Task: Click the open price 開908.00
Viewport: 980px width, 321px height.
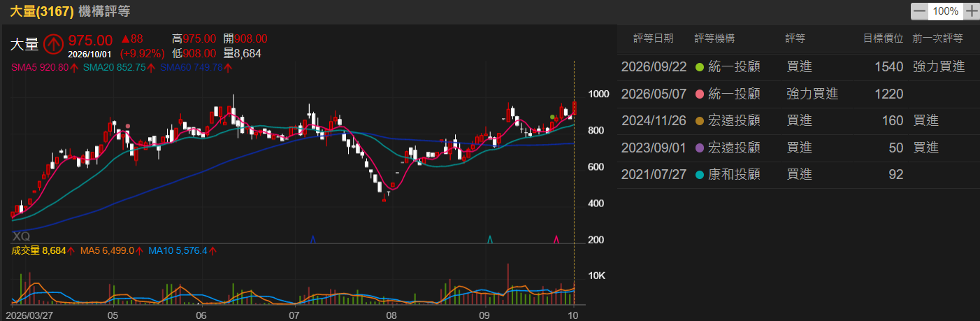Action: [x=245, y=39]
